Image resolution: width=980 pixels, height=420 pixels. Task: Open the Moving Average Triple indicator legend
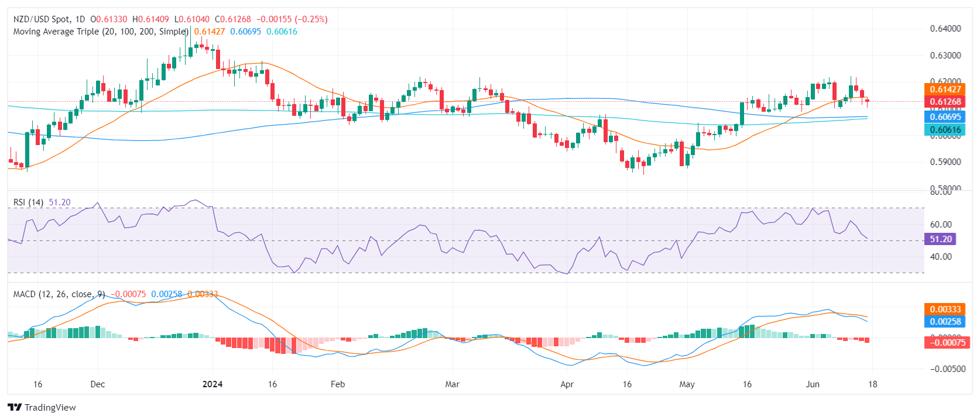pyautogui.click(x=100, y=32)
